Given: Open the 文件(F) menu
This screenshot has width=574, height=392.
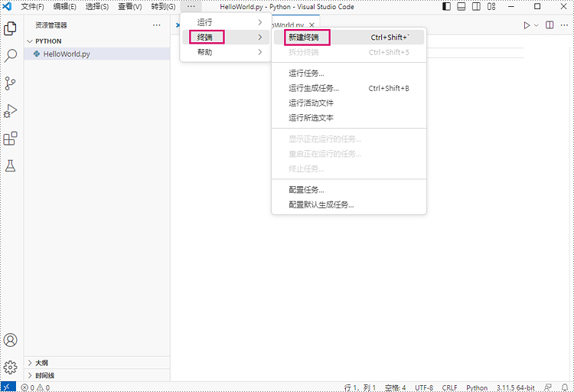Looking at the screenshot, I should [32, 7].
